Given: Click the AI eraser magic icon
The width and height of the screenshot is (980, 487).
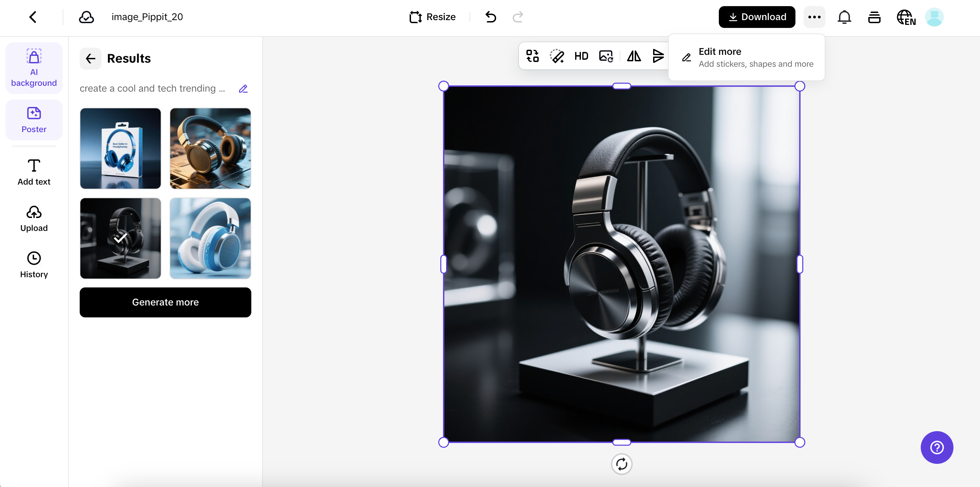Looking at the screenshot, I should click(557, 56).
